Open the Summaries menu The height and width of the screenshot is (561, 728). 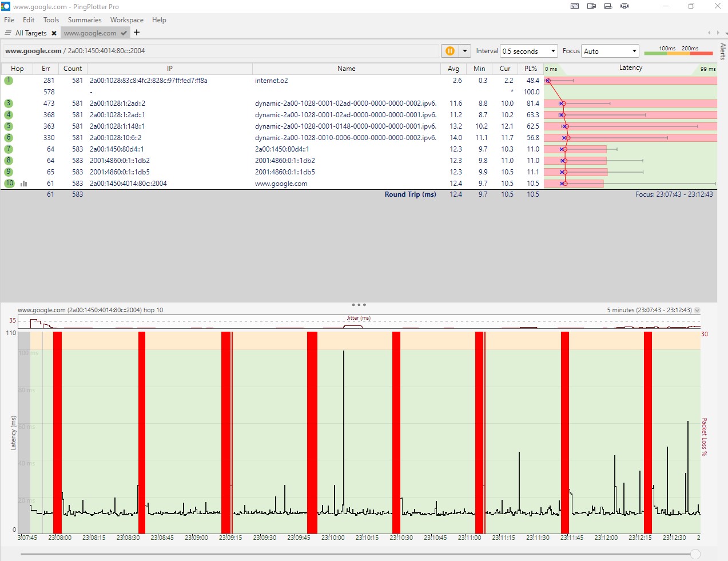point(85,20)
